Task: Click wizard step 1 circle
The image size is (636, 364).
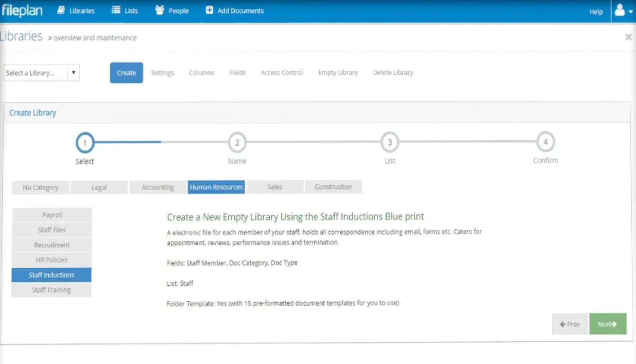Action: pos(85,143)
